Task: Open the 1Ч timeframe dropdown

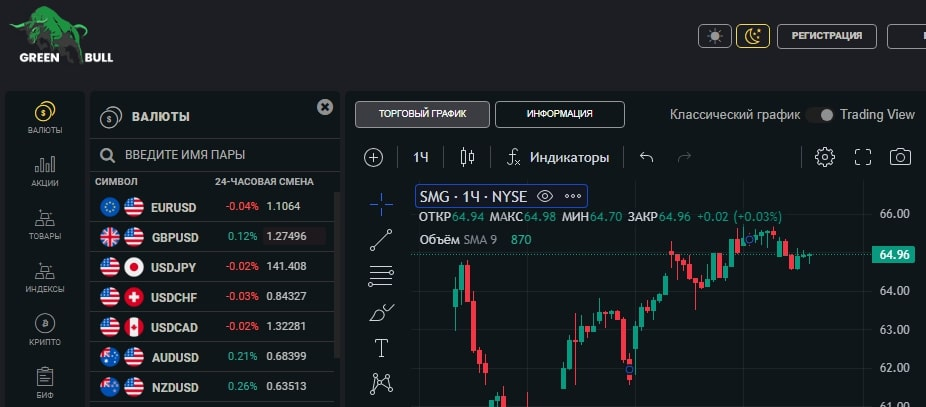Action: (x=421, y=157)
